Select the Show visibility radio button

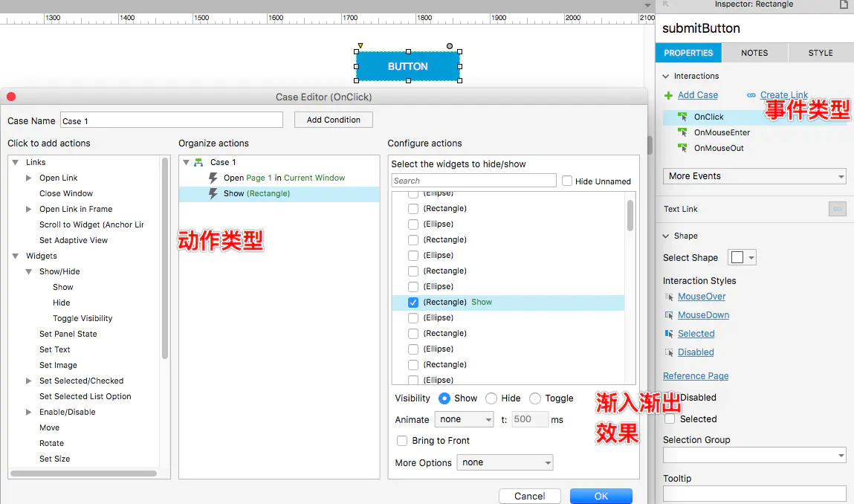click(x=444, y=398)
